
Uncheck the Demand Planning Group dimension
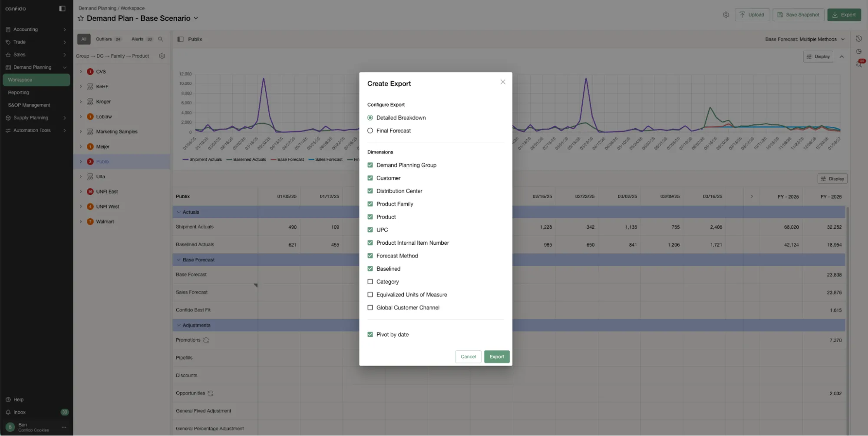pos(370,165)
